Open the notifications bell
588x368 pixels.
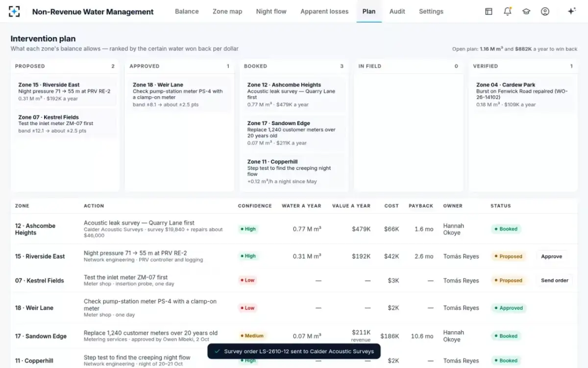pyautogui.click(x=508, y=11)
